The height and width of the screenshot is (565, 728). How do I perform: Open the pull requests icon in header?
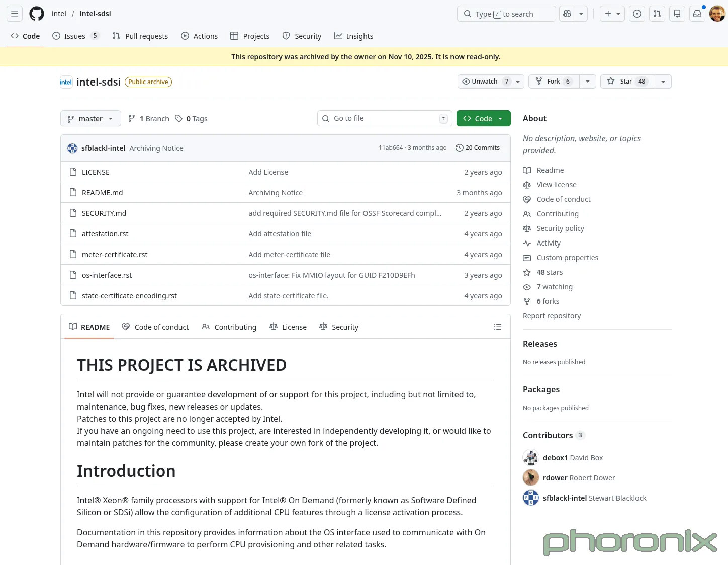click(657, 14)
